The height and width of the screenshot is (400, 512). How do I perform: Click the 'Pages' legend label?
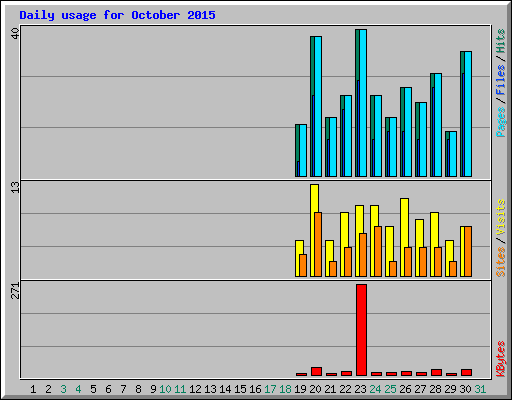[501, 122]
